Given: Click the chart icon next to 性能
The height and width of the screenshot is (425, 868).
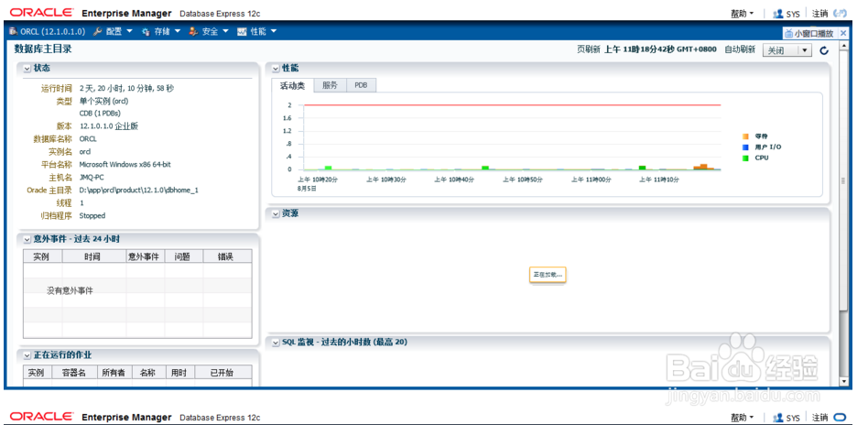Looking at the screenshot, I should coord(242,31).
